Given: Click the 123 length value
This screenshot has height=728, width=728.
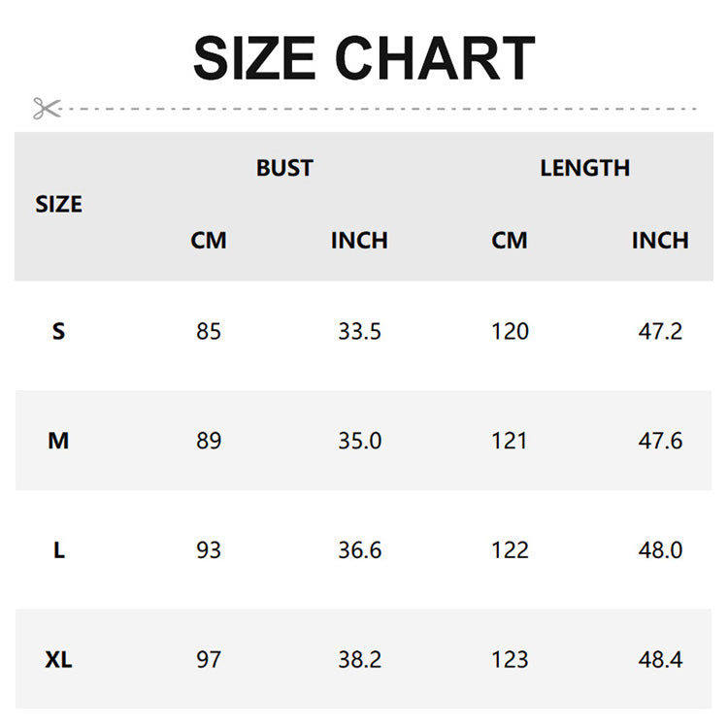Looking at the screenshot, I should [x=510, y=660].
